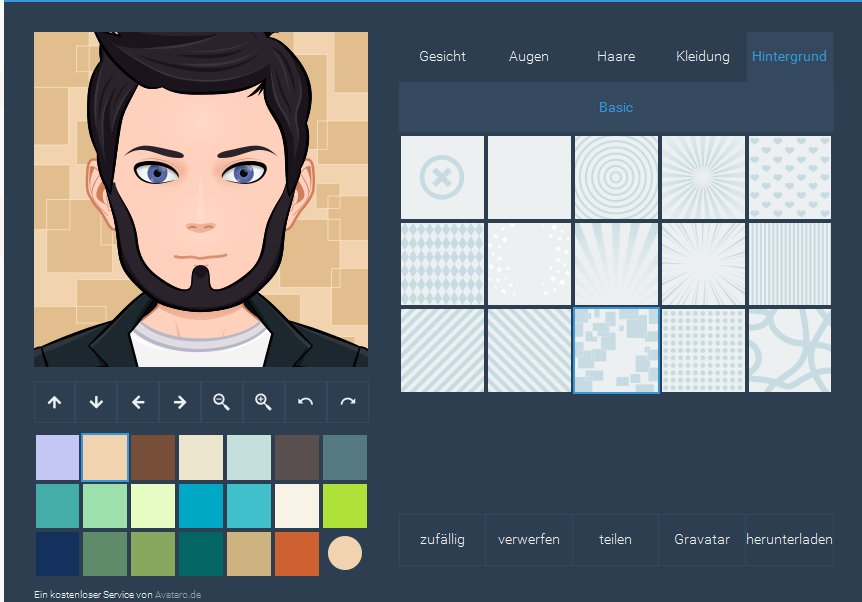The width and height of the screenshot is (862, 602).
Task: Switch to the Haare tab
Action: pyautogui.click(x=616, y=57)
